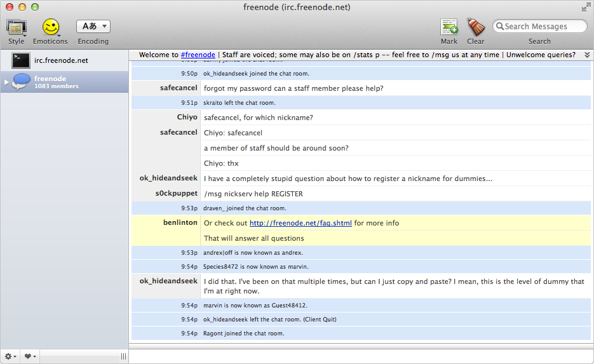Click "Ragont joined the chat room." entry
The width and height of the screenshot is (594, 364).
coord(243,334)
